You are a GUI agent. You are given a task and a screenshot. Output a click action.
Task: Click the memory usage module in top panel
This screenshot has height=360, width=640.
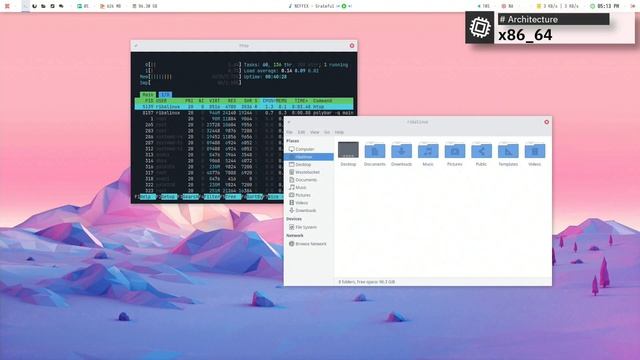tap(110, 6)
